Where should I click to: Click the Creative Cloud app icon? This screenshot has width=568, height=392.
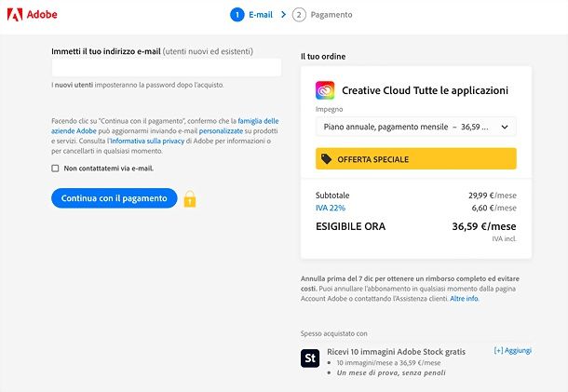325,90
